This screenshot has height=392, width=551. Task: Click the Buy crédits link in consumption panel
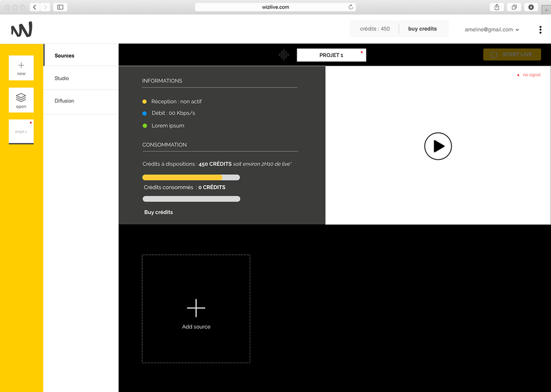click(x=159, y=213)
